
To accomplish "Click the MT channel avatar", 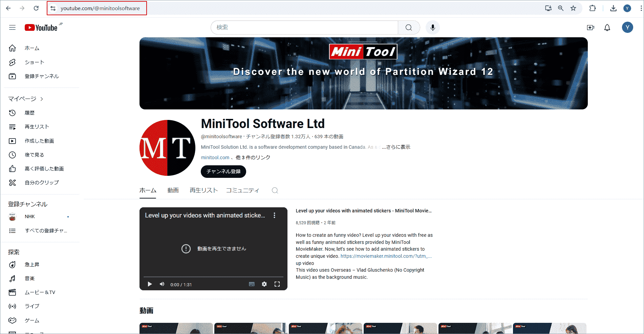I will [x=167, y=148].
